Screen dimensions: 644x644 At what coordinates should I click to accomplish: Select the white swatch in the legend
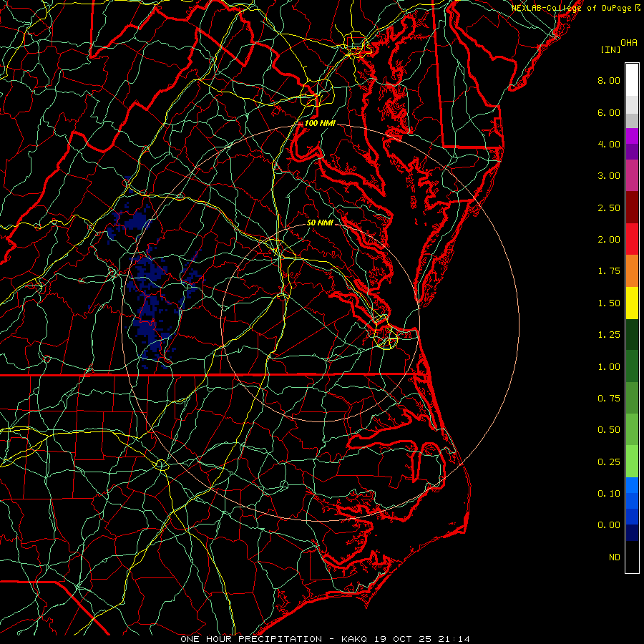632,80
